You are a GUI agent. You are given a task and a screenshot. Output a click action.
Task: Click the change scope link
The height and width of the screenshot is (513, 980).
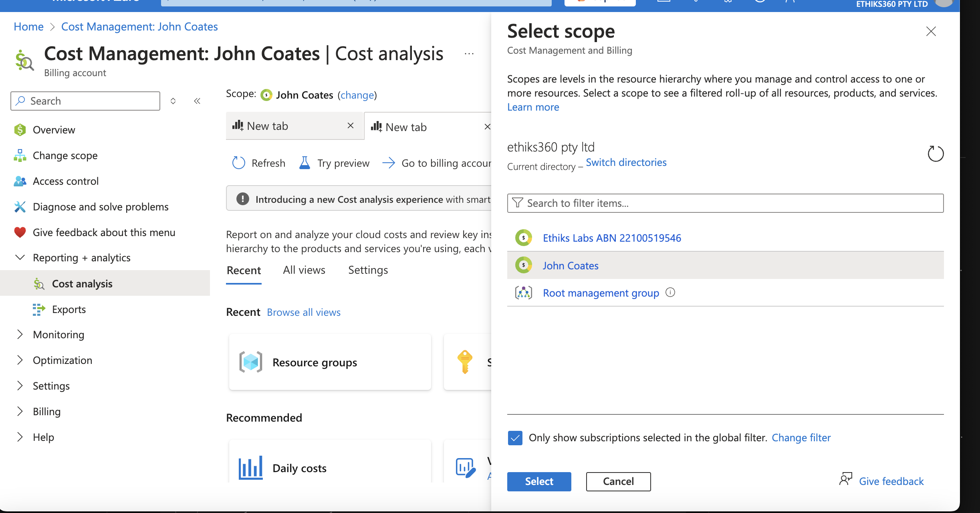[x=357, y=95]
